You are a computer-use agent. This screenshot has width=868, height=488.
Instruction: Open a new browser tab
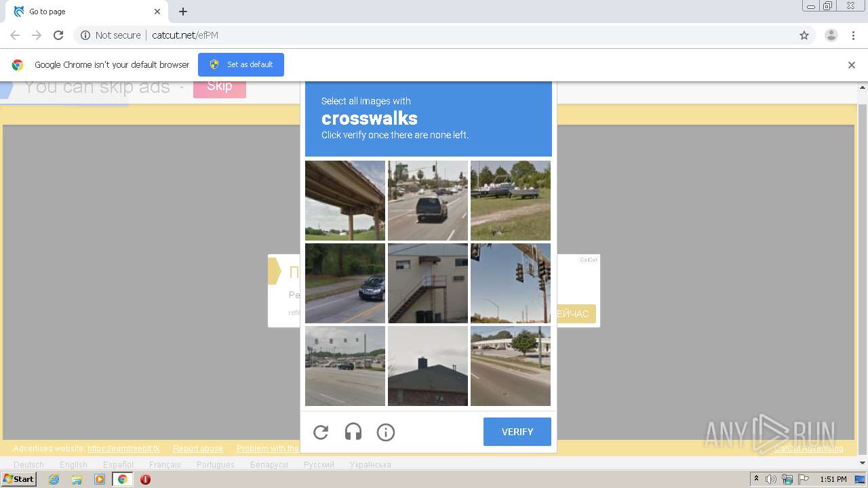click(x=183, y=12)
